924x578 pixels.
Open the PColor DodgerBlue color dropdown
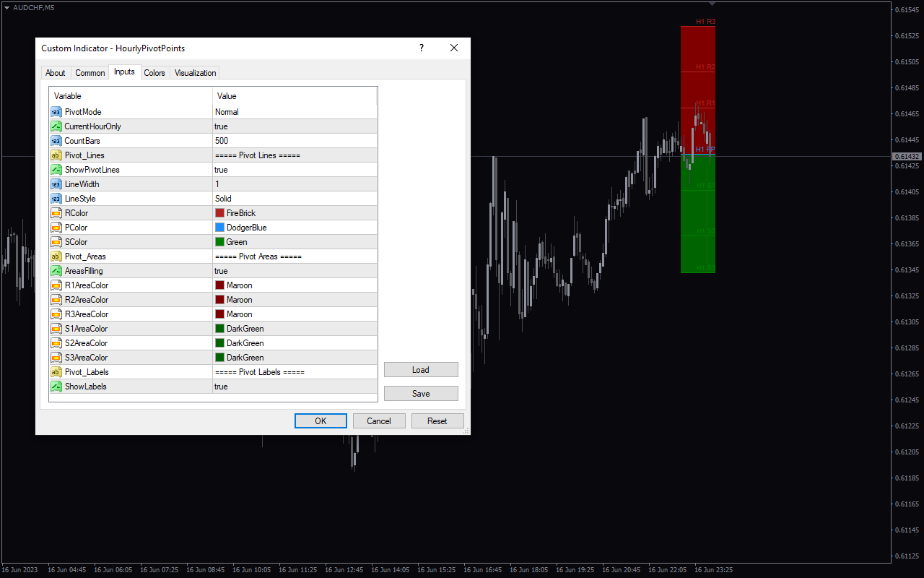click(295, 228)
